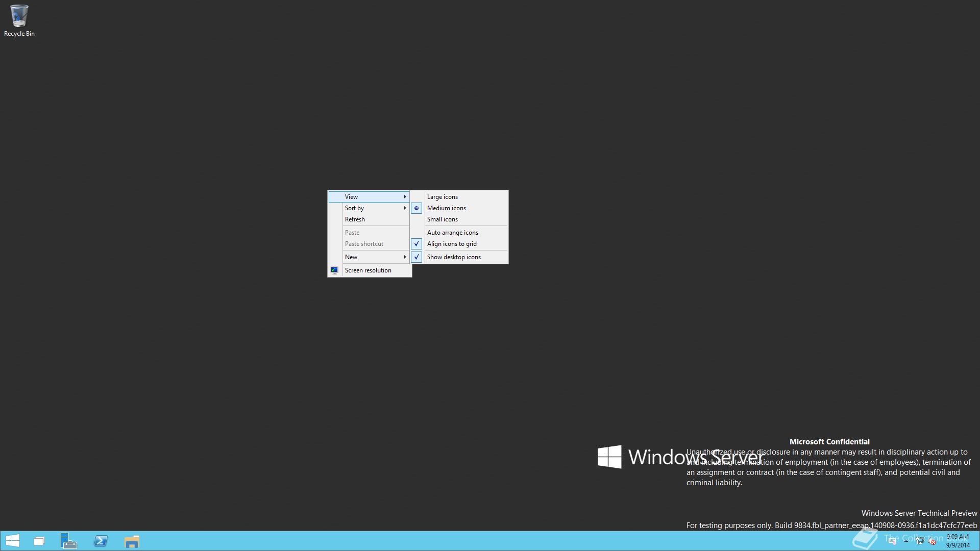Show hidden tray icons arrow
The height and width of the screenshot is (551, 980).
click(906, 541)
